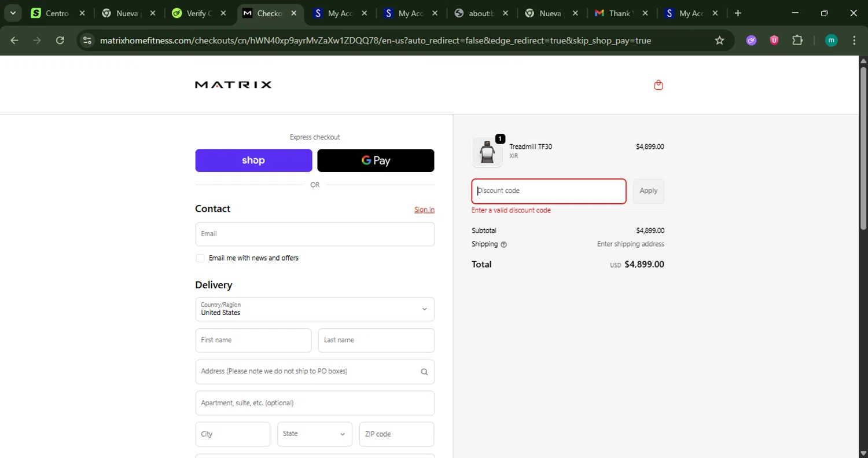Viewport: 868px width, 458px height.
Task: Focus the City field
Action: (233, 434)
